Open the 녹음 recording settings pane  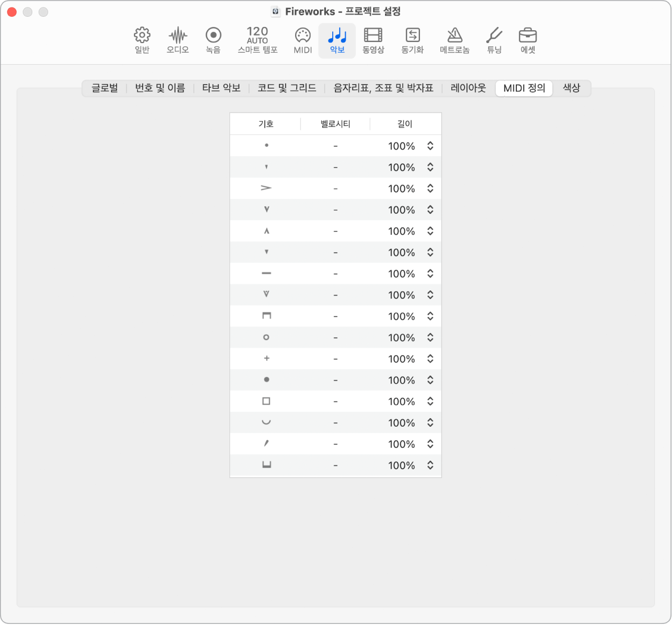(213, 40)
